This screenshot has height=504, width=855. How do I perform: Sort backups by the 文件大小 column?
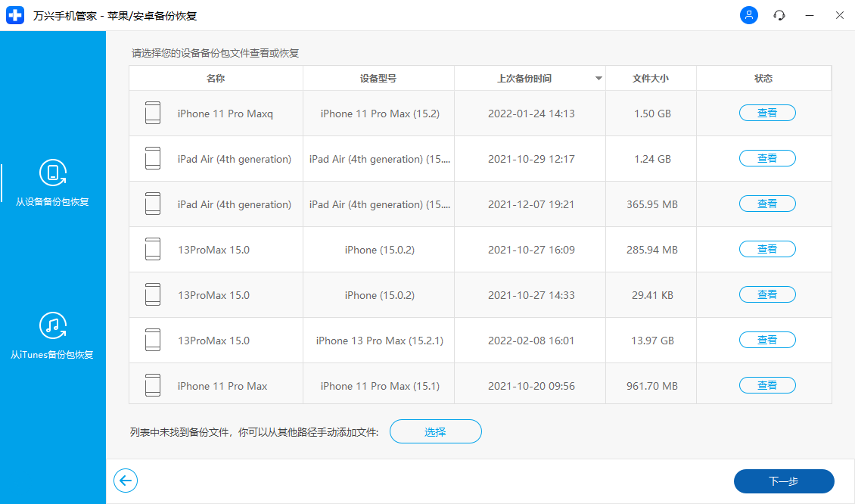click(x=650, y=78)
